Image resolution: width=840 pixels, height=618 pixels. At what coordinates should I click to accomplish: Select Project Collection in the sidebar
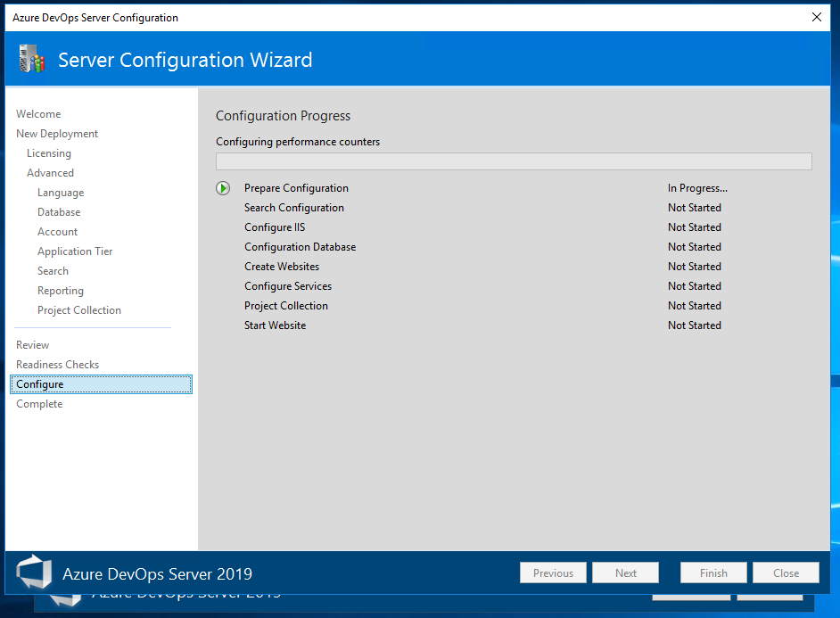[x=79, y=310]
